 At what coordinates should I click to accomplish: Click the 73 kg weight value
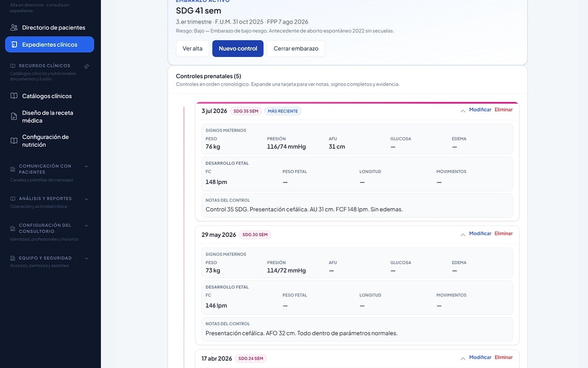coord(213,270)
